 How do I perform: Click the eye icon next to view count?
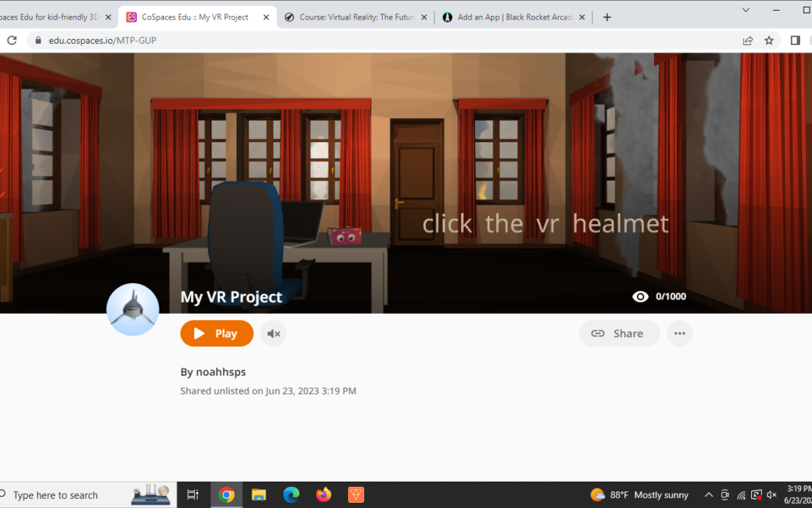(640, 296)
